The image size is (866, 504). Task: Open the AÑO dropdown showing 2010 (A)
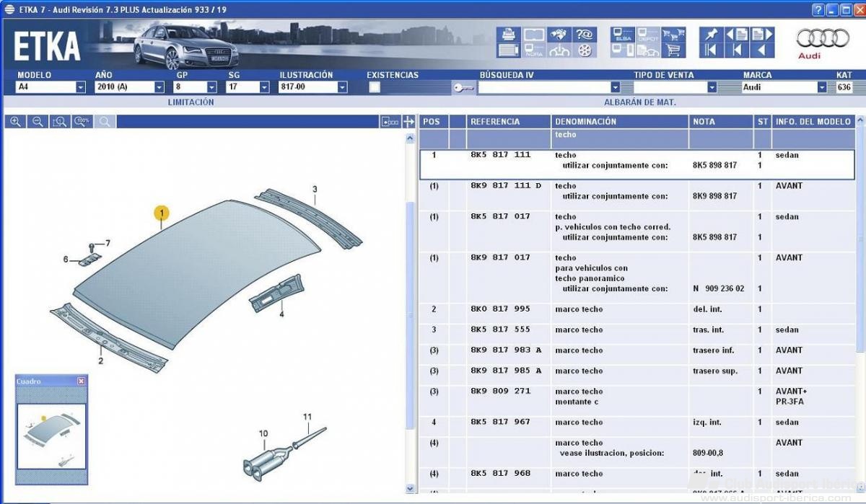point(159,87)
